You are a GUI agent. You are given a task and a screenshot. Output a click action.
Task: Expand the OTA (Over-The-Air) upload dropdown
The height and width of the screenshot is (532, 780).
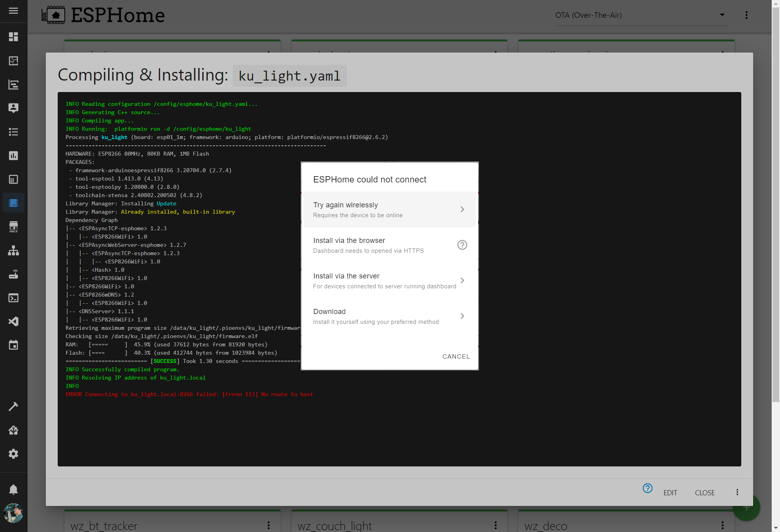[x=641, y=15]
